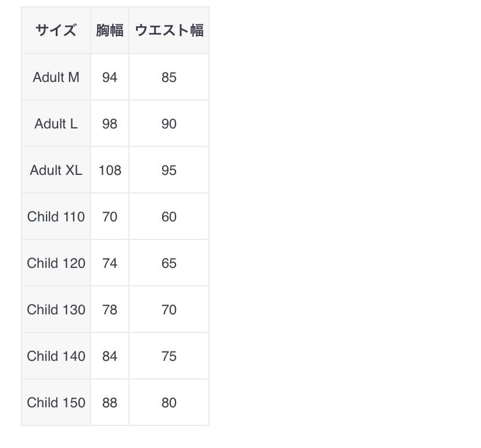Click waist width value 85 for Adult M

(169, 77)
